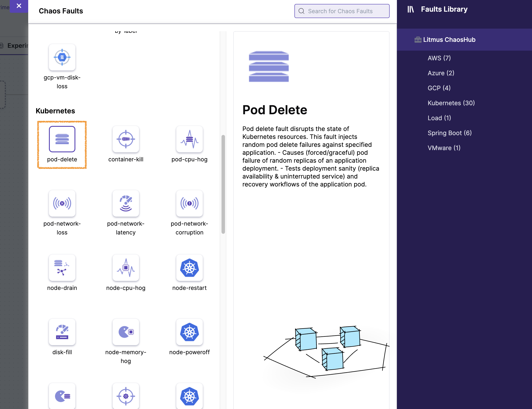Click the fault list vertical scrollbar
The width and height of the screenshot is (532, 409).
223,184
